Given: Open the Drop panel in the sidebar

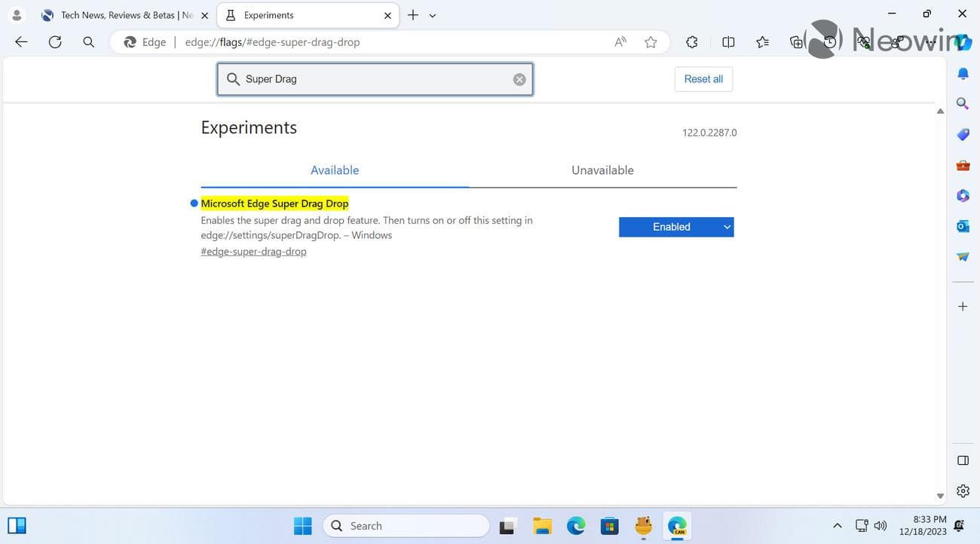Looking at the screenshot, I should pyautogui.click(x=963, y=255).
